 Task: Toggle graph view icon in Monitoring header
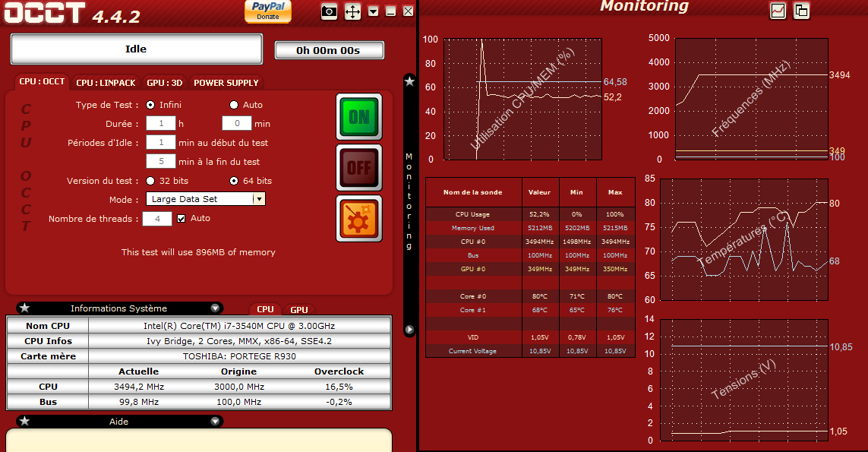point(778,11)
